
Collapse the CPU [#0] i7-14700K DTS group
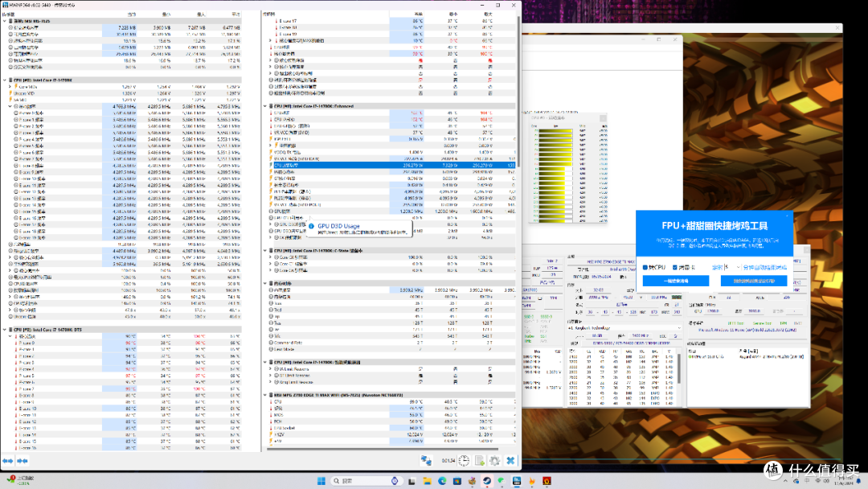tap(5, 330)
